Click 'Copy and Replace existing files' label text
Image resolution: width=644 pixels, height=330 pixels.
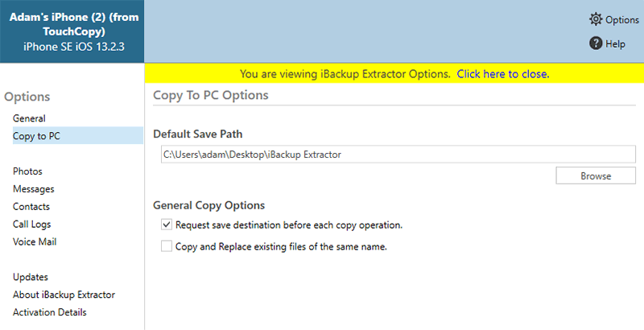pos(281,246)
